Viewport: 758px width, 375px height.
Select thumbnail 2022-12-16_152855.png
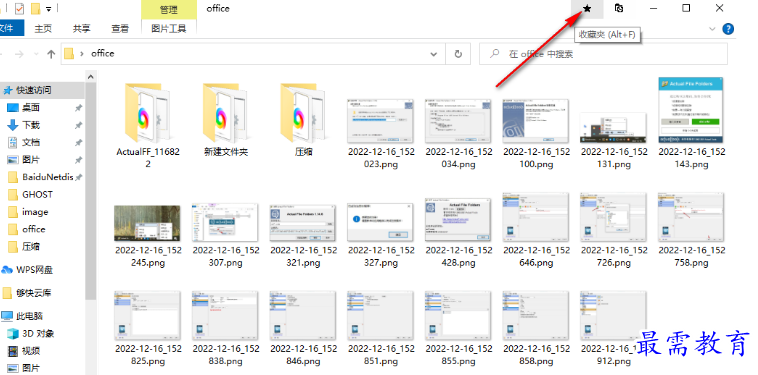click(459, 329)
